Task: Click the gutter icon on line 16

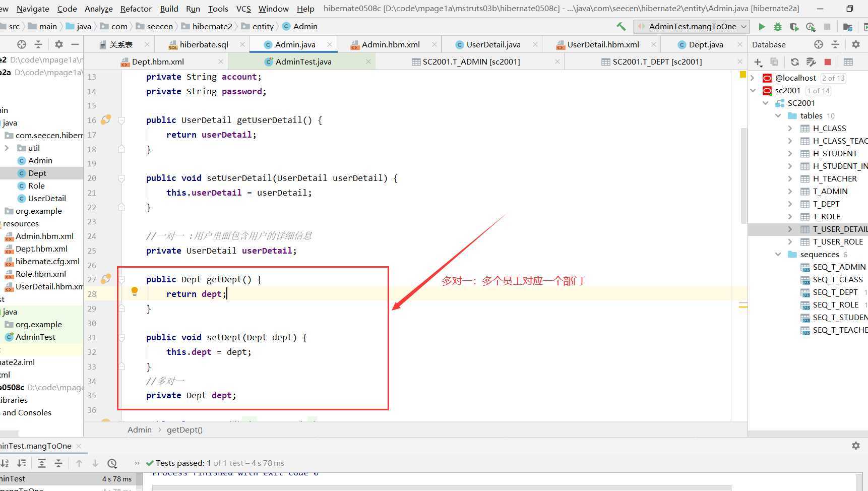Action: pos(105,119)
